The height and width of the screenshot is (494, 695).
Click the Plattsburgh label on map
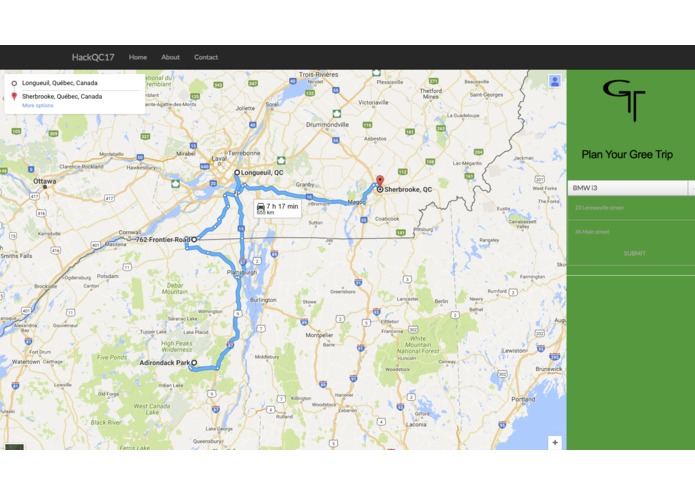[242, 272]
